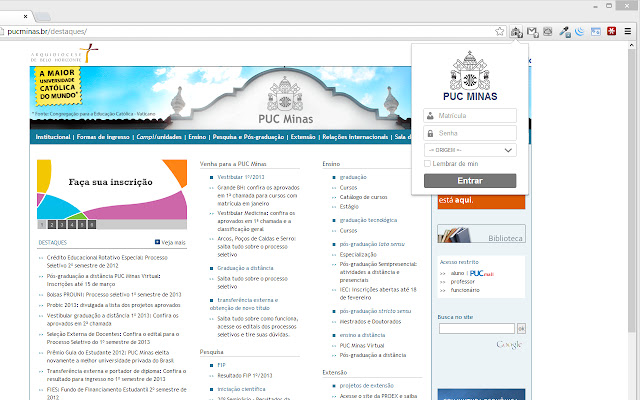
Task: Open professor restricted access link
Action: (462, 282)
